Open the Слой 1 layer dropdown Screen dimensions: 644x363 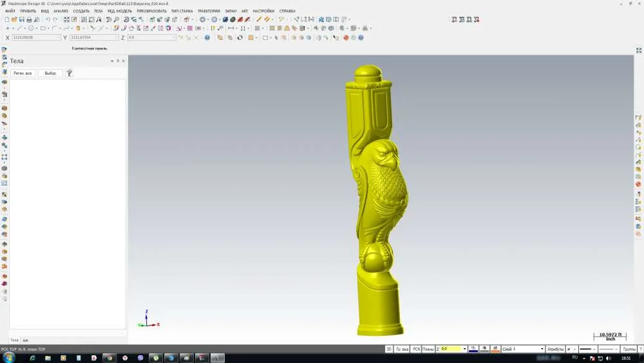(x=542, y=349)
